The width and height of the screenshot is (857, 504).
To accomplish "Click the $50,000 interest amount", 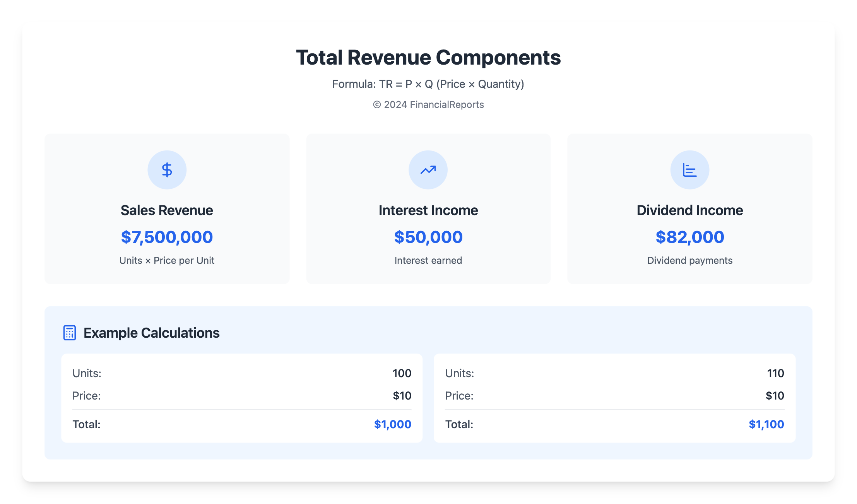I will [428, 237].
